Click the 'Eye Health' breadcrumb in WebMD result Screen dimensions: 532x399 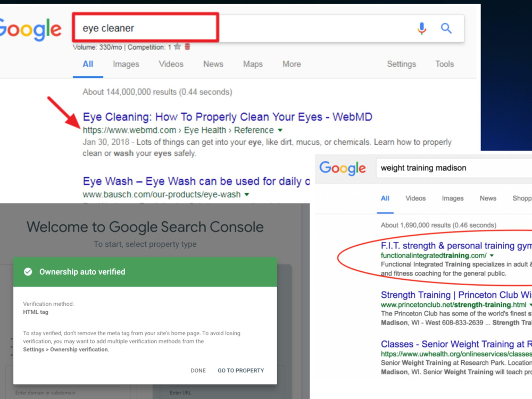pos(205,130)
